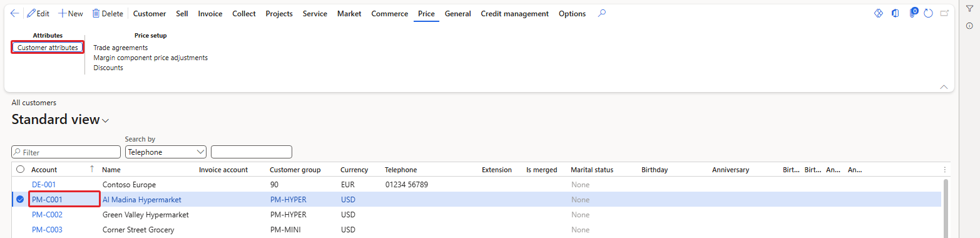
Task: Select the Corner Street Grocery cell
Action: tap(138, 229)
